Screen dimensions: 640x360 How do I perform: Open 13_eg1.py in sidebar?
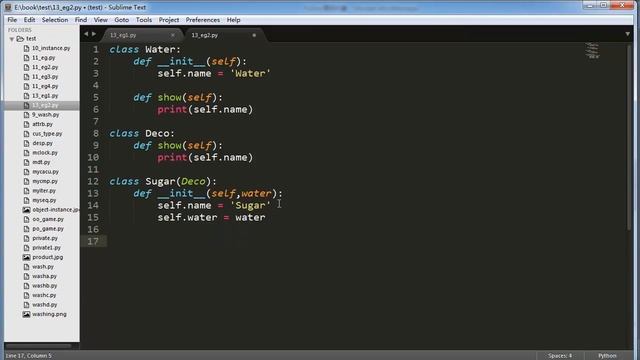coord(45,96)
